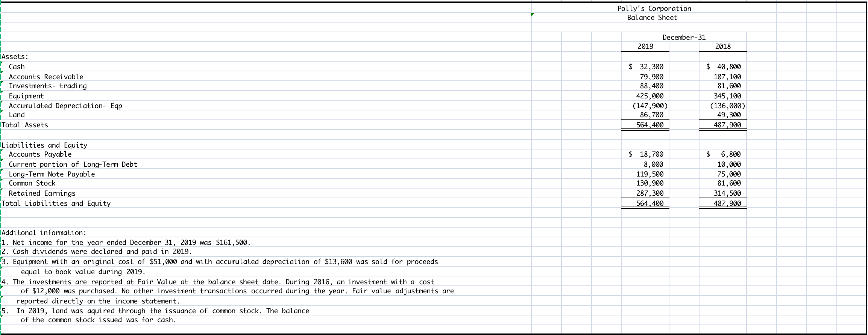Click the "Investments- trading" label
This screenshot has width=868, height=335.
point(48,86)
